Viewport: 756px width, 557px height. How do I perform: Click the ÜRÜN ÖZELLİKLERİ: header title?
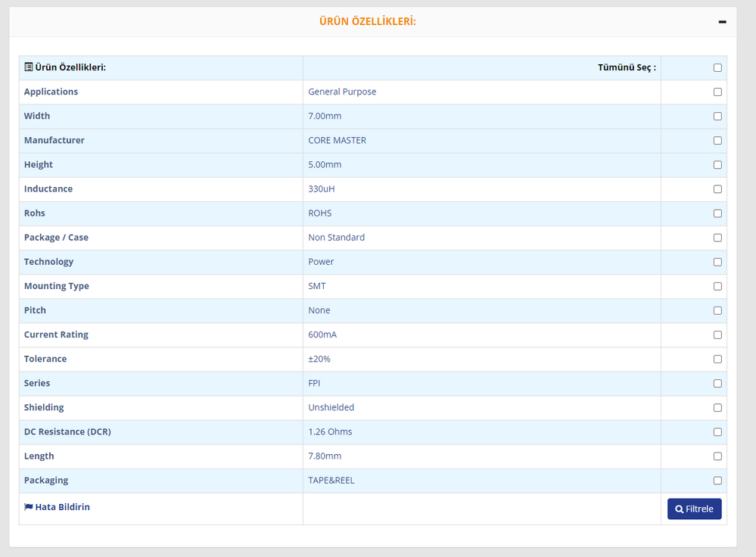367,22
